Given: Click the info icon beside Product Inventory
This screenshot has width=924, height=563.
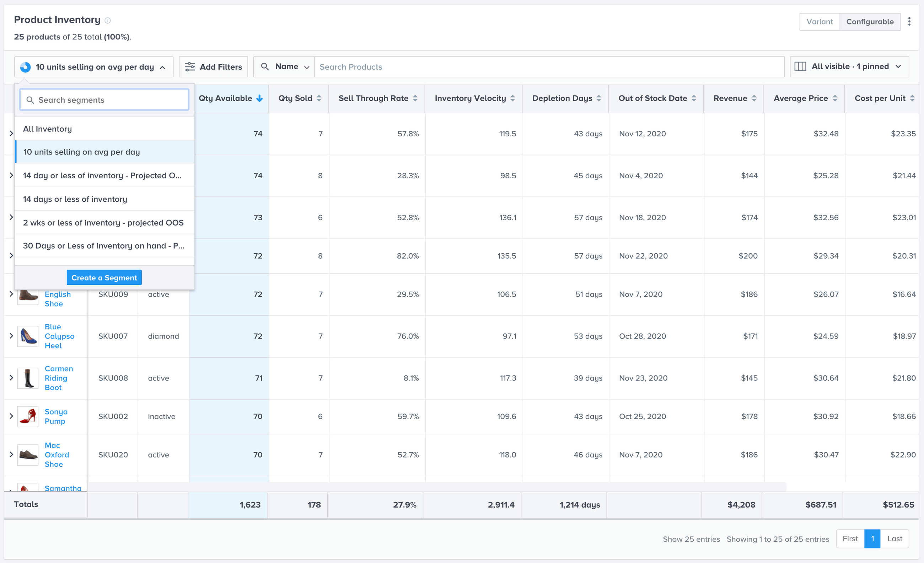Looking at the screenshot, I should point(108,21).
